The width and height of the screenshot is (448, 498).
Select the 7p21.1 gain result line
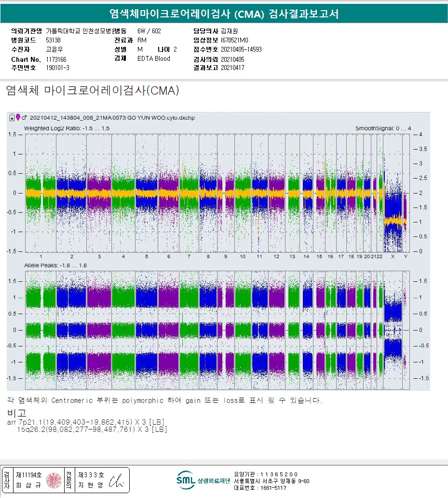(x=86, y=422)
